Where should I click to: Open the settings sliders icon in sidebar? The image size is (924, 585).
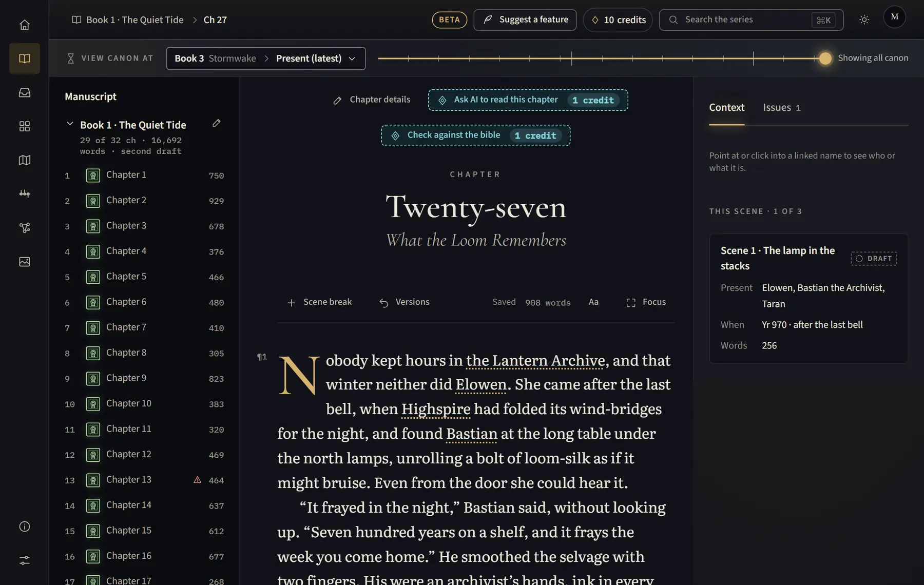click(x=24, y=560)
